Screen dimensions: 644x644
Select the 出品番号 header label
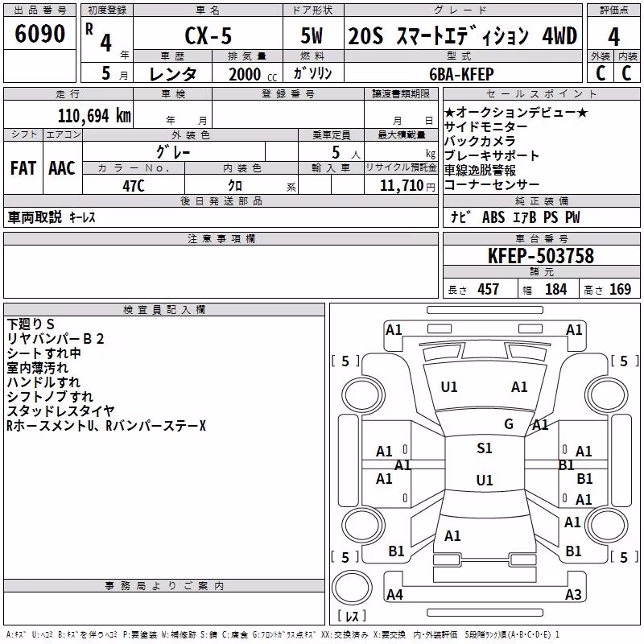tap(39, 10)
